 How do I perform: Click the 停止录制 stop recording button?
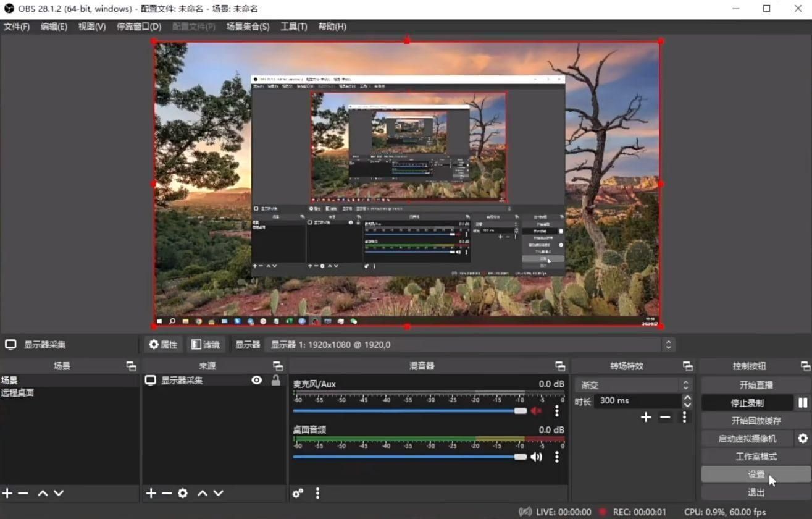pos(747,403)
